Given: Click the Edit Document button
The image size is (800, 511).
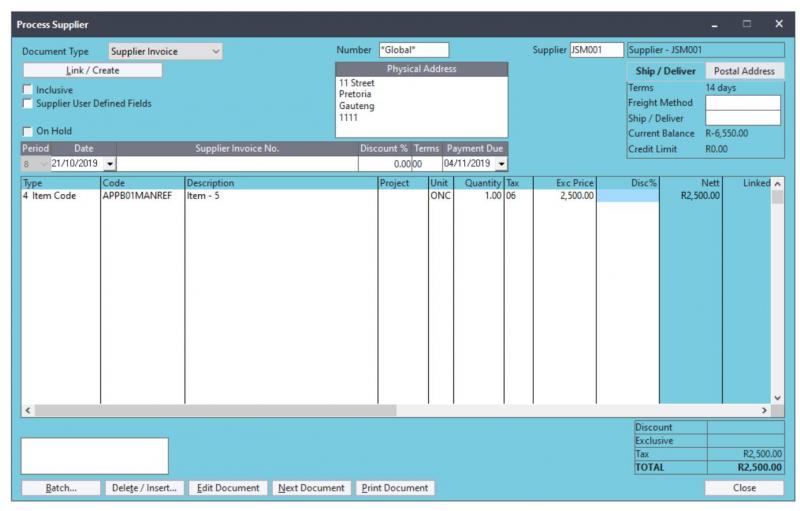Looking at the screenshot, I should pyautogui.click(x=228, y=488).
